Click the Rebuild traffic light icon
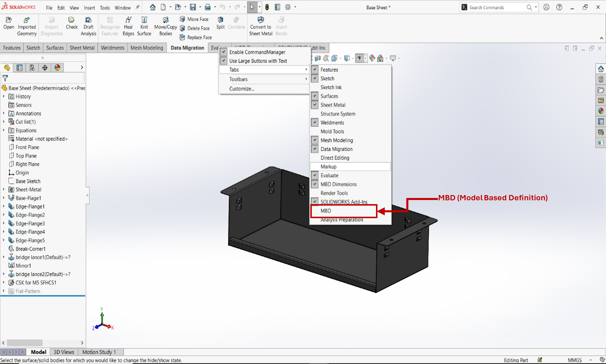The width and height of the screenshot is (606, 364). pos(267,7)
